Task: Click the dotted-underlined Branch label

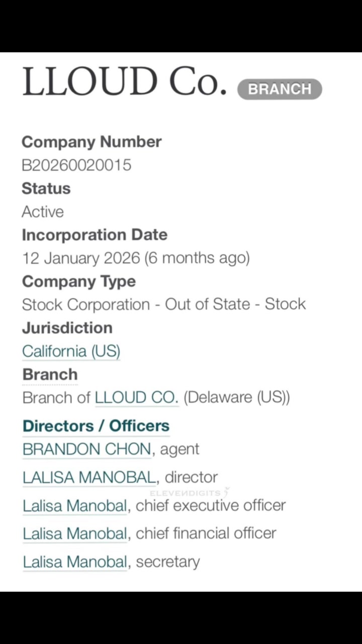Action: (50, 374)
